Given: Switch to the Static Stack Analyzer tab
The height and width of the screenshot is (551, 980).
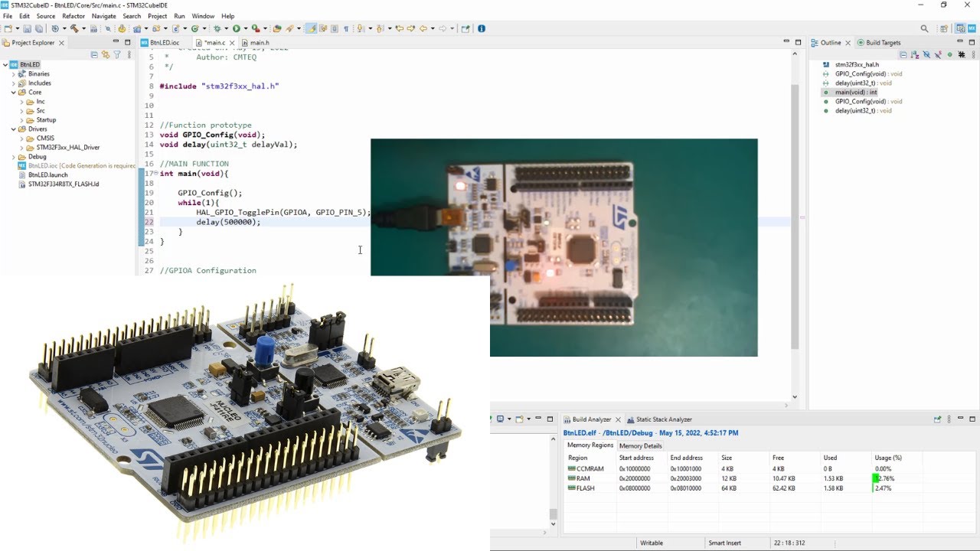Looking at the screenshot, I should pyautogui.click(x=659, y=419).
